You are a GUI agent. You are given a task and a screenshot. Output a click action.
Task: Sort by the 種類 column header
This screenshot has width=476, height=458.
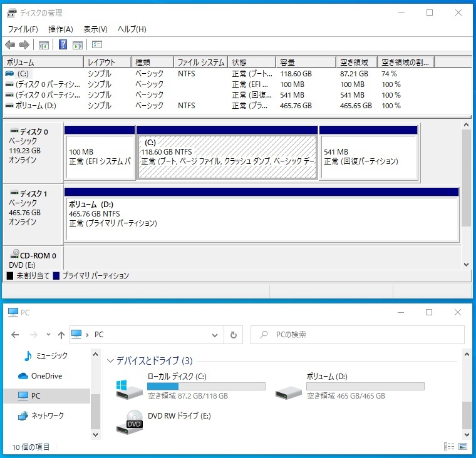point(152,62)
